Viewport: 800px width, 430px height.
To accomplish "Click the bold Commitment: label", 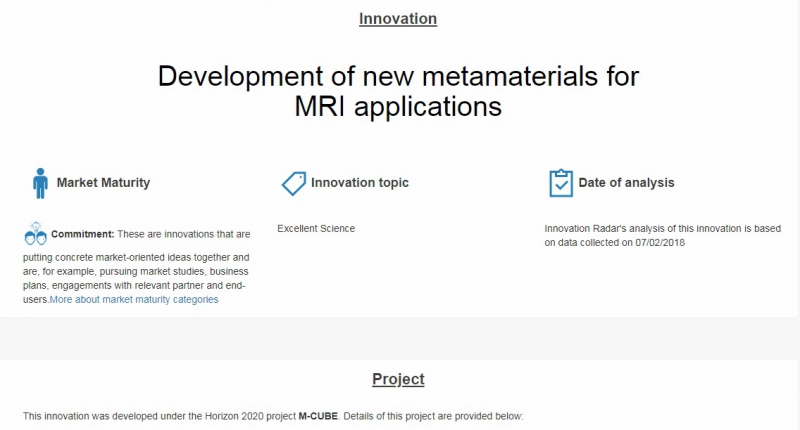I will click(x=83, y=234).
